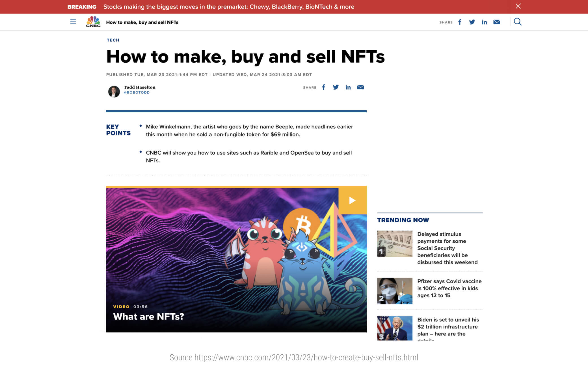Share article on Twitter below byline
This screenshot has height=375, width=588.
pos(336,87)
